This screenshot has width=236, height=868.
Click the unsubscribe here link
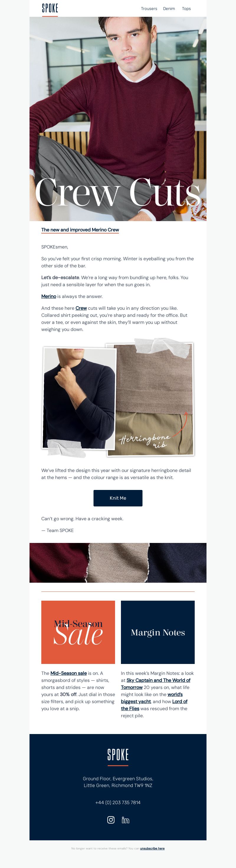point(152,848)
